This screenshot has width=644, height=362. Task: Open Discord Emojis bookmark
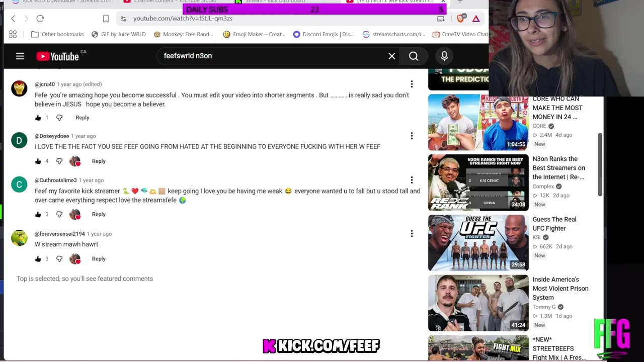pos(324,34)
